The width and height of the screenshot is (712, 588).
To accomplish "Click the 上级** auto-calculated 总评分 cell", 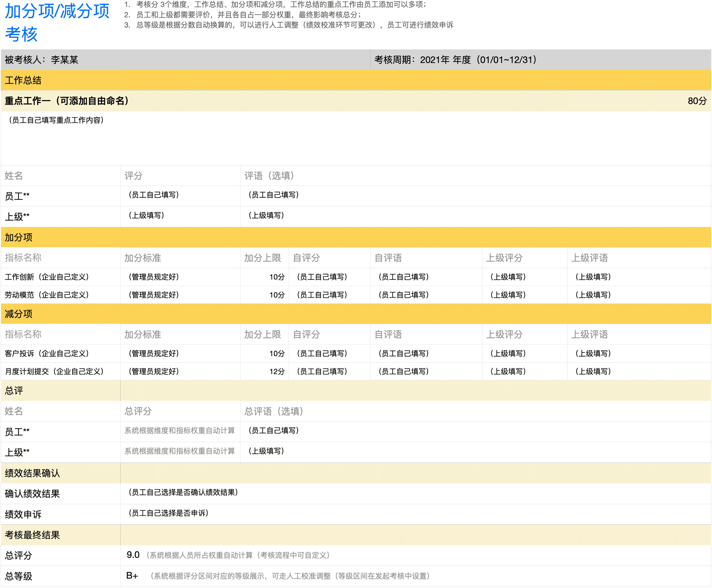I will [x=180, y=453].
